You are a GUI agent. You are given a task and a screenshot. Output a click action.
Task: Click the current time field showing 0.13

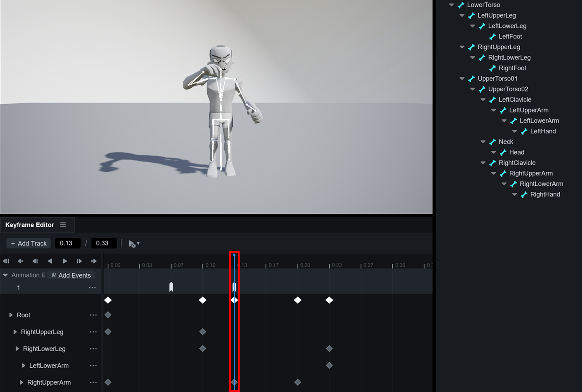tap(68, 243)
